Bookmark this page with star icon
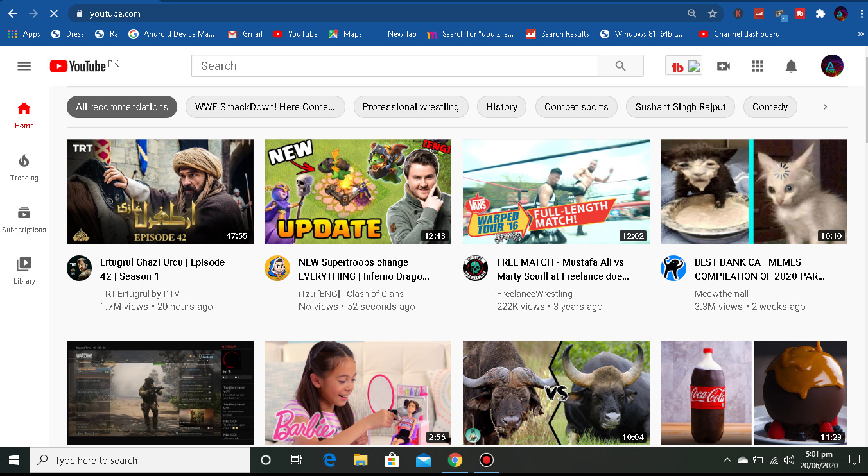The width and height of the screenshot is (868, 476). (x=713, y=13)
